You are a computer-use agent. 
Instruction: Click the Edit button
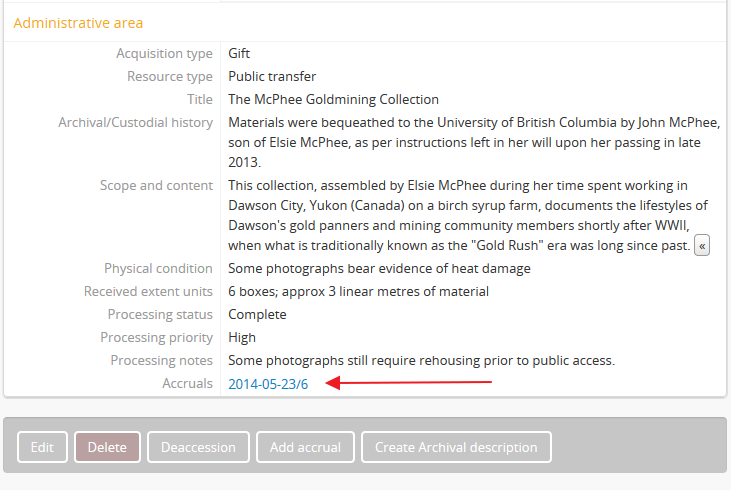42,447
